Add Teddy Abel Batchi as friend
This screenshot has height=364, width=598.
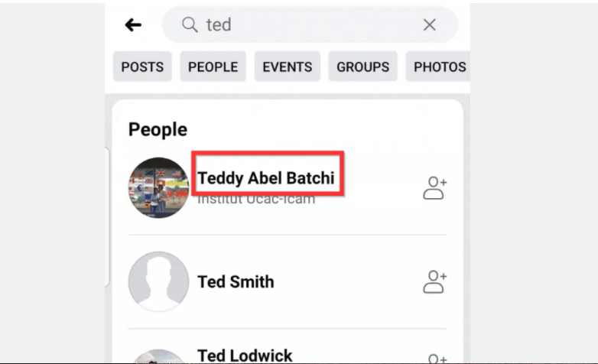pyautogui.click(x=435, y=187)
